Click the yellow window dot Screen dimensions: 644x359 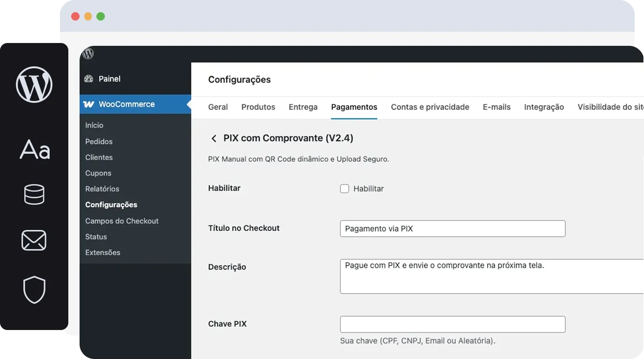click(x=88, y=16)
